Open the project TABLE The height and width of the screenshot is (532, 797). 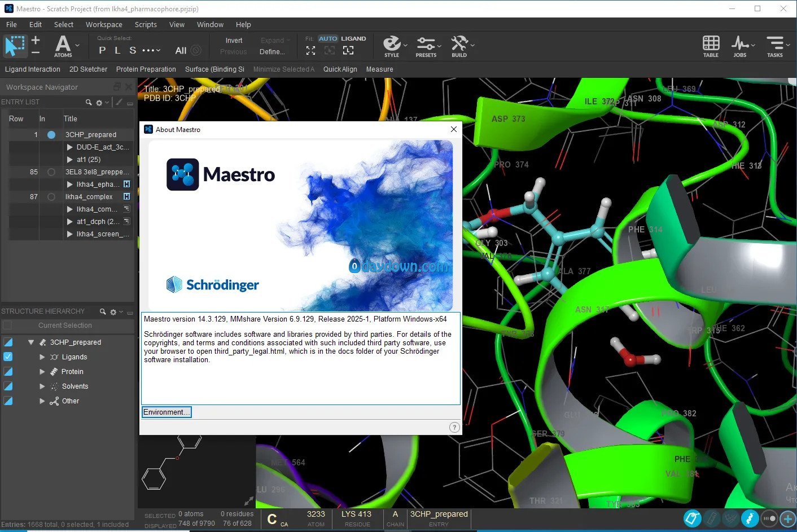[x=711, y=46]
